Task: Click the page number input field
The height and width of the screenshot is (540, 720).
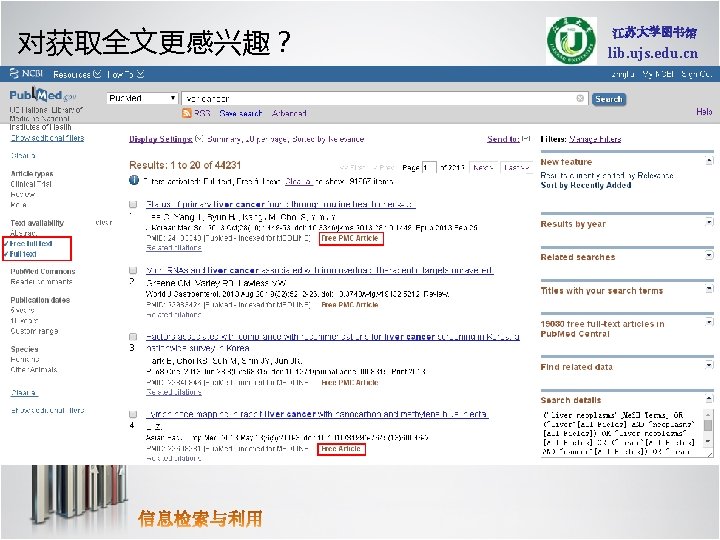Action: click(429, 168)
